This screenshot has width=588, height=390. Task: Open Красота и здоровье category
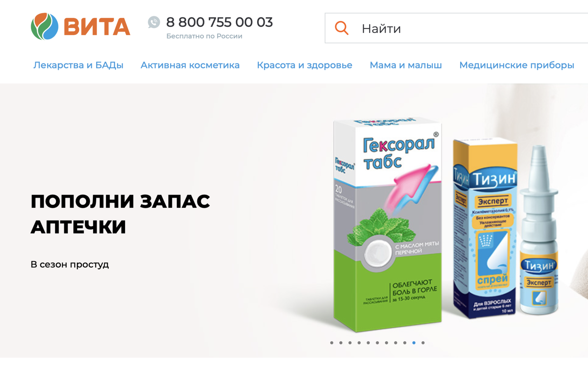click(x=304, y=65)
